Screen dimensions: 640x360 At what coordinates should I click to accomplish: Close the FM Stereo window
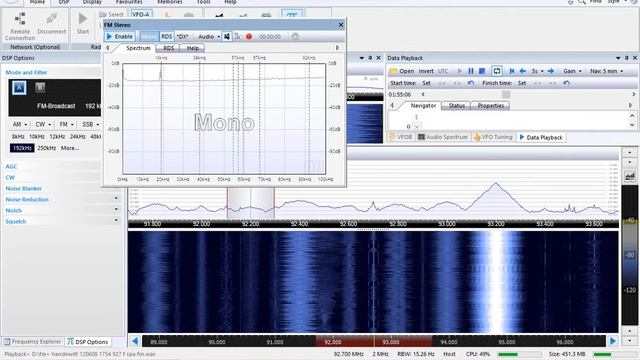341,25
